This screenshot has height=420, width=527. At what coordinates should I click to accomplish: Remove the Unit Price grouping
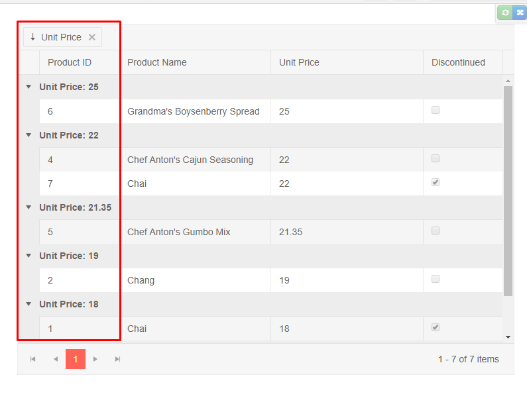(92, 37)
